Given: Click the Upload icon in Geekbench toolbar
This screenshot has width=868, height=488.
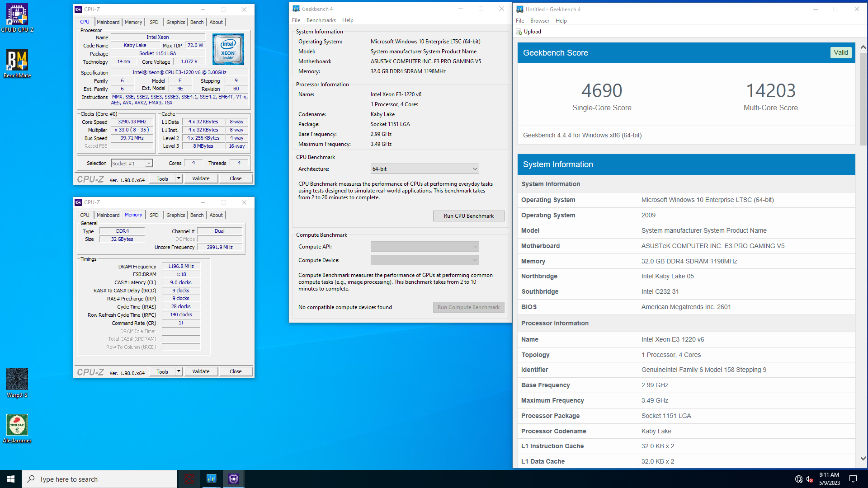Looking at the screenshot, I should tap(519, 32).
